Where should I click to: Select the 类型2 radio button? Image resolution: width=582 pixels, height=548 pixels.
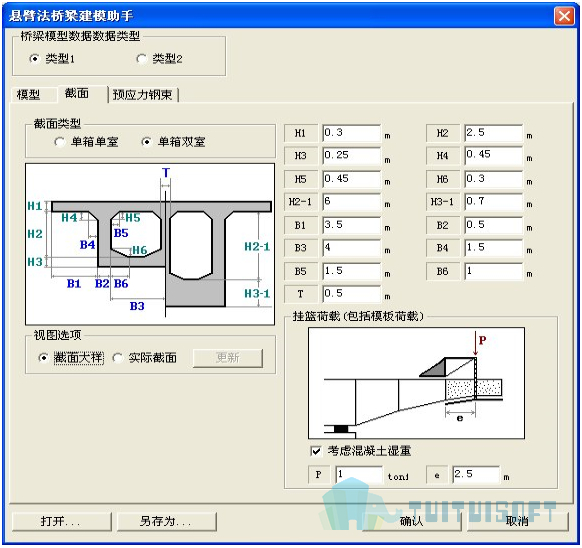click(x=141, y=59)
